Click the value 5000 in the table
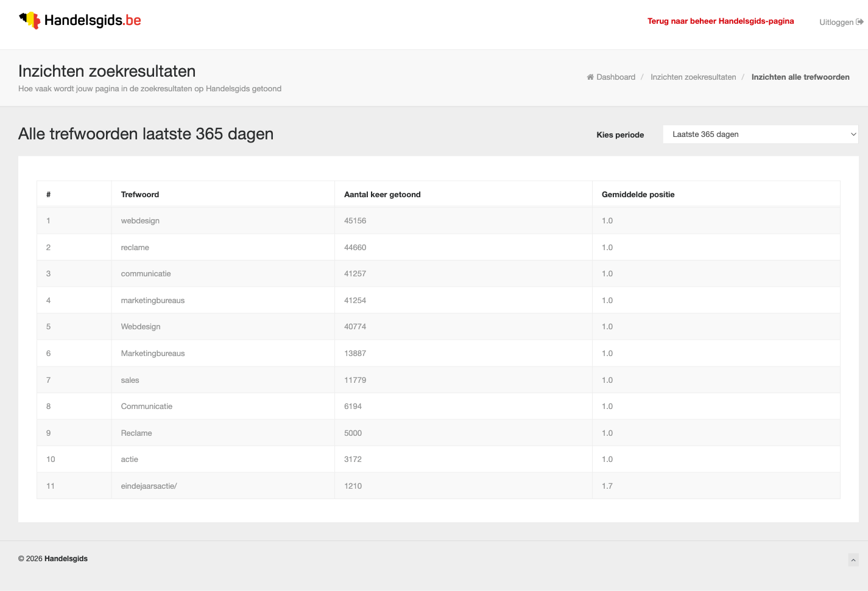The height and width of the screenshot is (591, 868). (353, 433)
